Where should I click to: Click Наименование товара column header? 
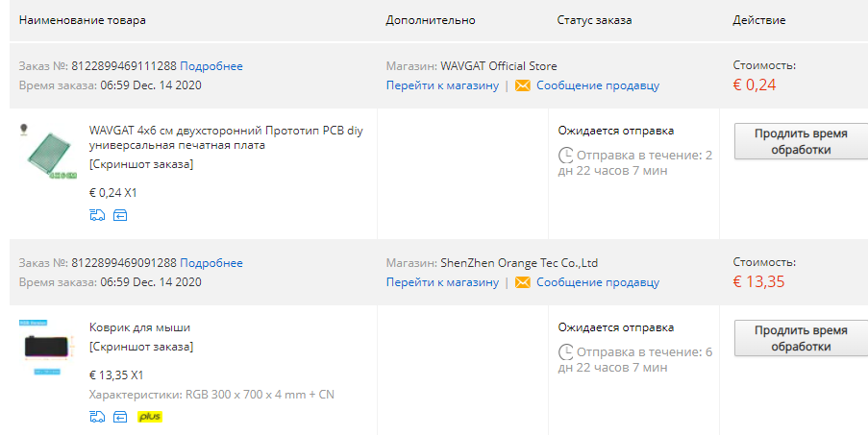83,20
